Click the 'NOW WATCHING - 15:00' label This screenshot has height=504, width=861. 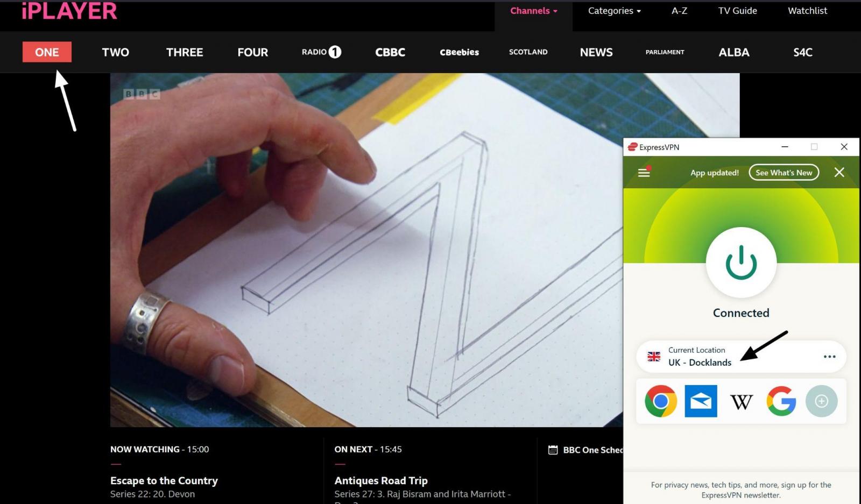(x=160, y=450)
